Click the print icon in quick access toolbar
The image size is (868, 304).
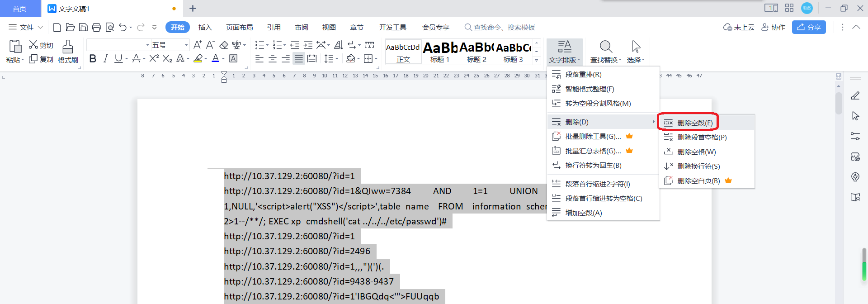tap(96, 28)
